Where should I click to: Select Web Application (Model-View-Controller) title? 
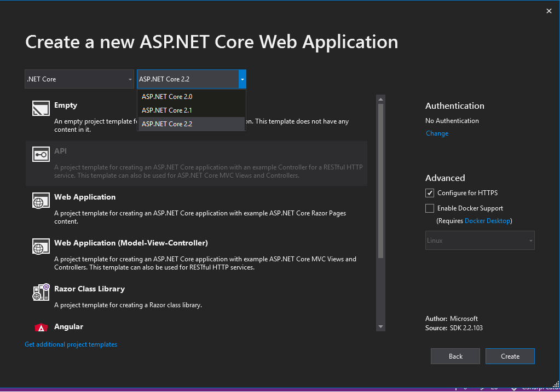tap(131, 243)
